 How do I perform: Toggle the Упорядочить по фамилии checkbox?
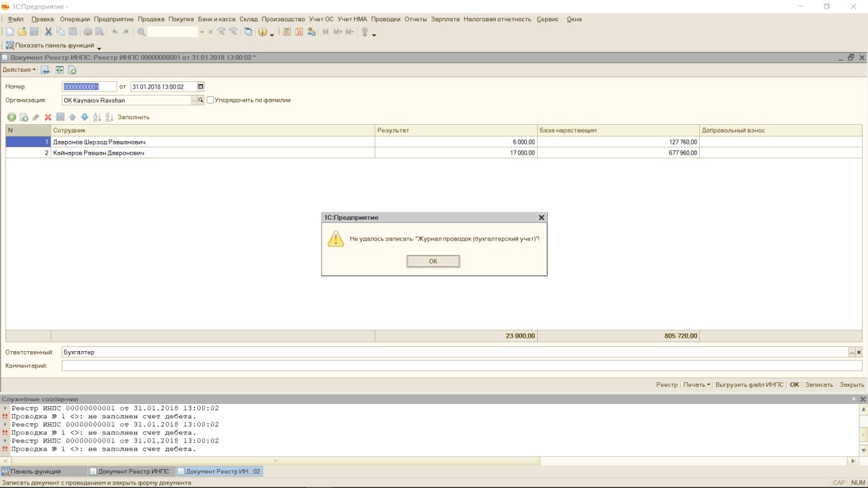click(210, 100)
